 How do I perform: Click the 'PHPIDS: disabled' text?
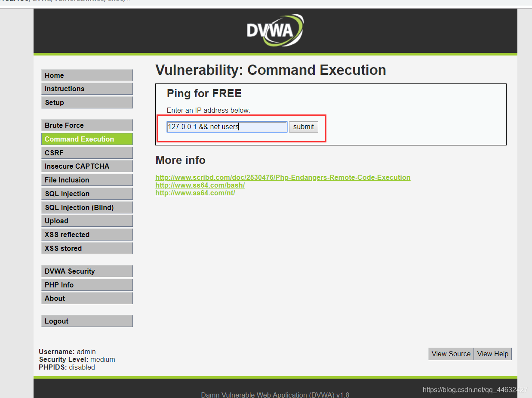67,367
